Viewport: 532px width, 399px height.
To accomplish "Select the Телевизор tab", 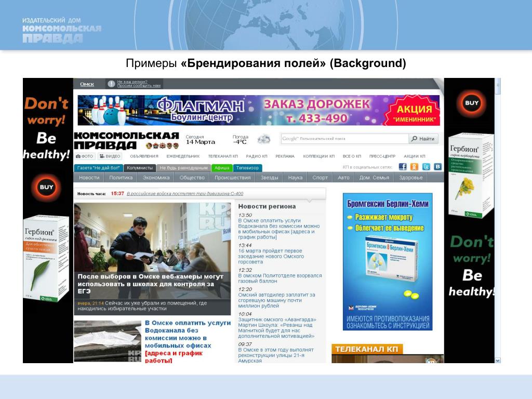I will tap(248, 168).
